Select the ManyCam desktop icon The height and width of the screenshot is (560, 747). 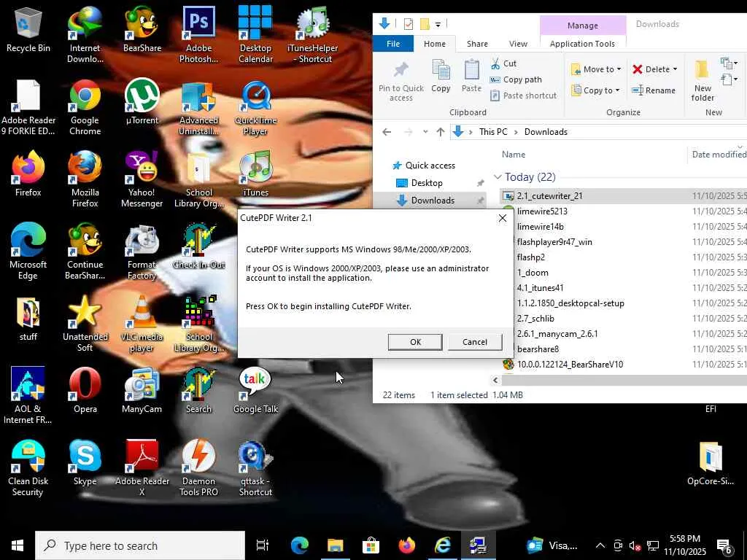pos(142,391)
